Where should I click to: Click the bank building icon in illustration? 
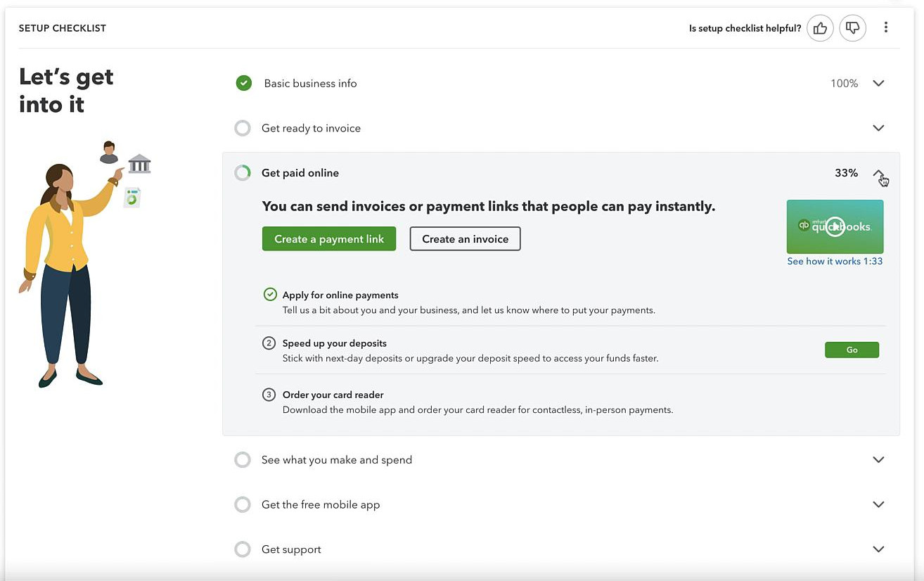(x=139, y=163)
